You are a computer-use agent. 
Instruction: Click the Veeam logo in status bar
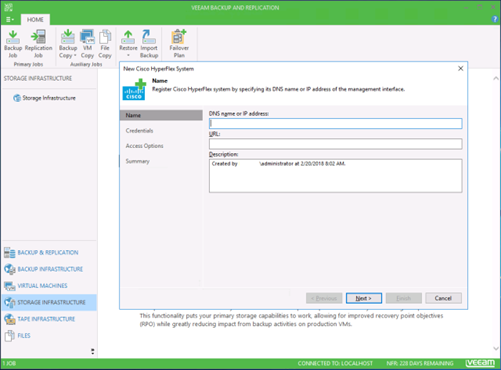pos(480,363)
